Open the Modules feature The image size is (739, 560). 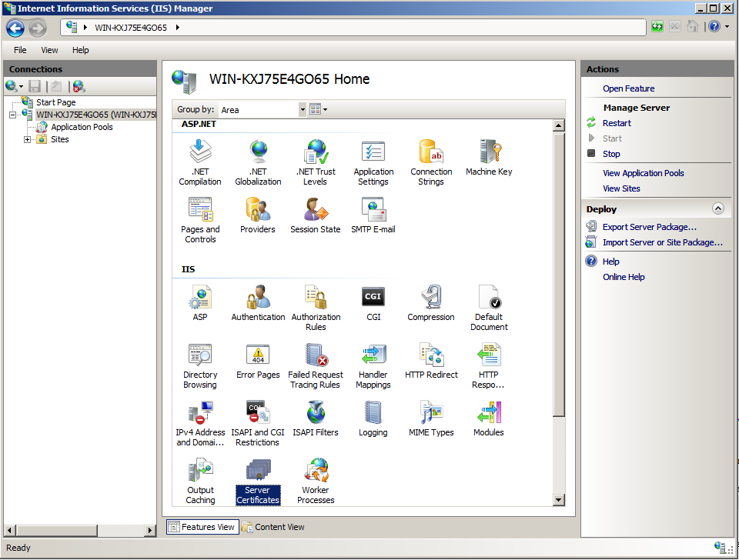pyautogui.click(x=489, y=418)
